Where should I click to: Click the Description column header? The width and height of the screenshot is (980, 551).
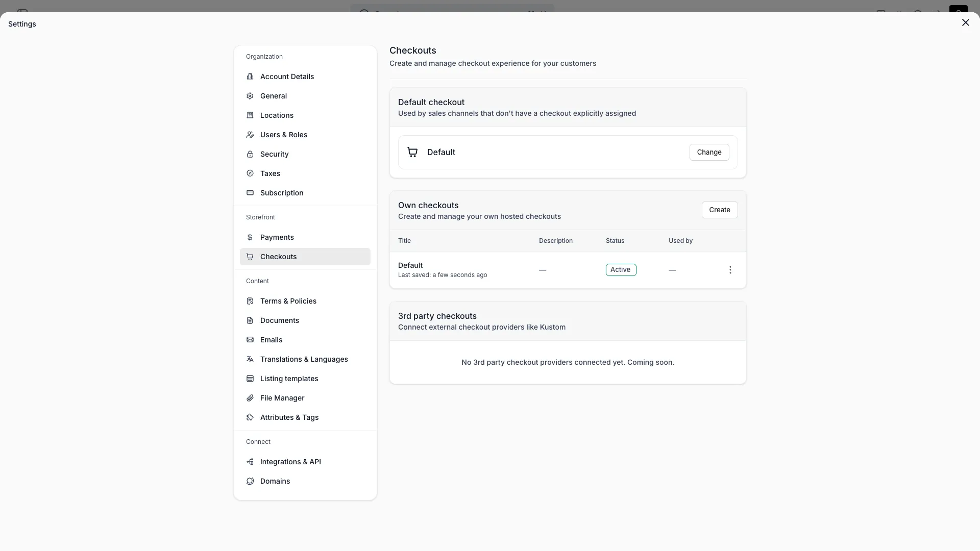pos(556,241)
